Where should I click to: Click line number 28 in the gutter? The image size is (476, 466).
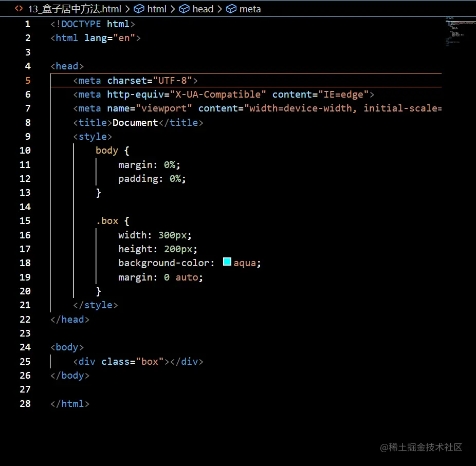point(25,403)
